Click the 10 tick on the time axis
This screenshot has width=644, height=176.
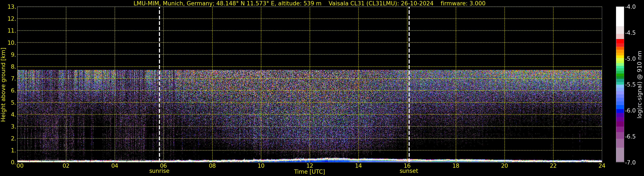click(x=261, y=166)
